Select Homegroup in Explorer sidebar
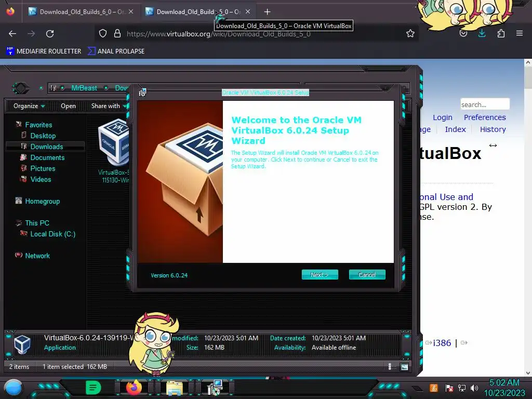This screenshot has width=532, height=399. (x=42, y=201)
